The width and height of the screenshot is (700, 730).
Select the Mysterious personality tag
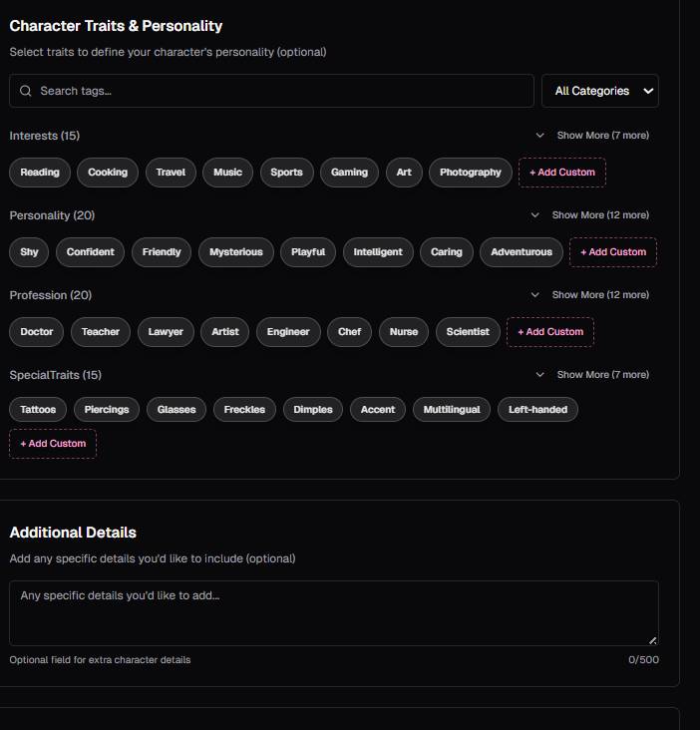pos(236,252)
